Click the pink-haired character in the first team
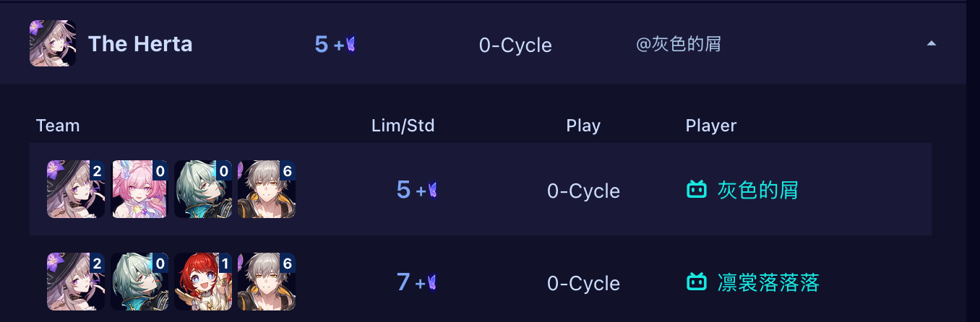Screen dimensions: 980x322 click(x=139, y=190)
